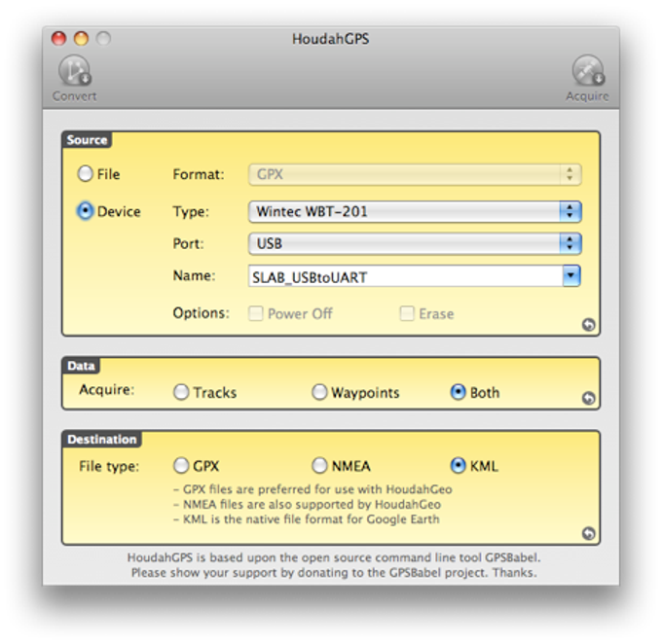Open the Port dropdown showing USB

click(415, 243)
